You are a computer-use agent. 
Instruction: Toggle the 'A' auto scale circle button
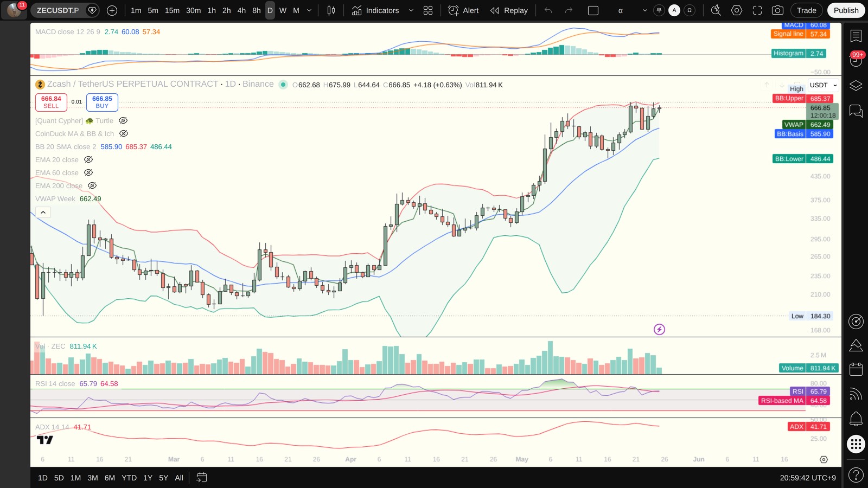point(674,10)
